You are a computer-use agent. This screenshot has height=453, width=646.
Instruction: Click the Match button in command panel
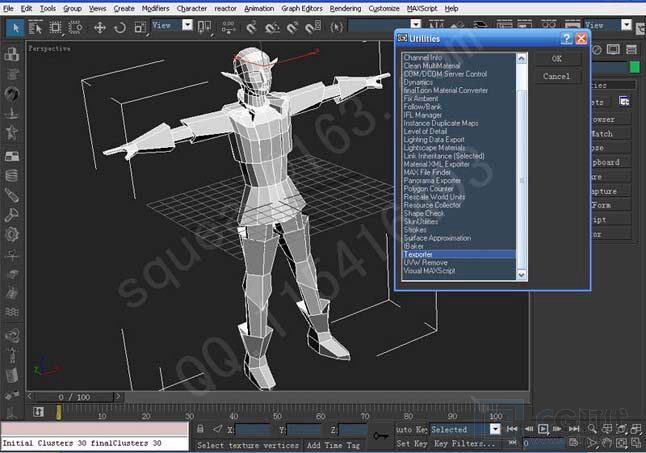pyautogui.click(x=610, y=134)
